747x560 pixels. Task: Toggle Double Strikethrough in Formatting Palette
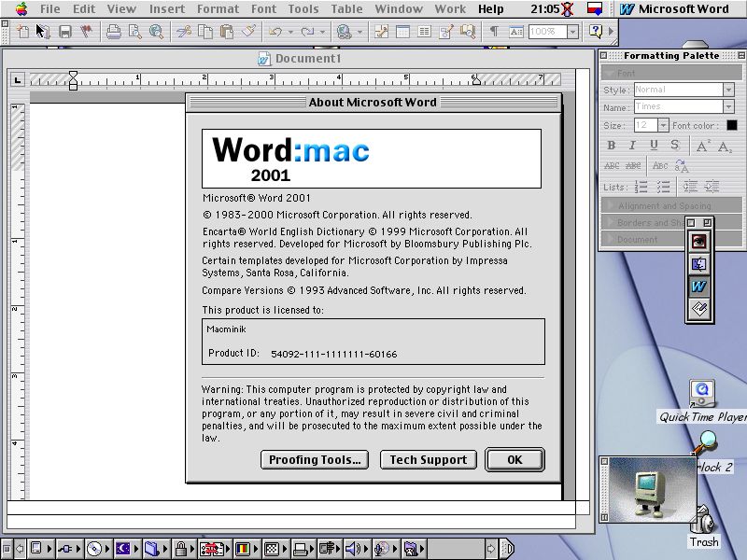[x=633, y=166]
